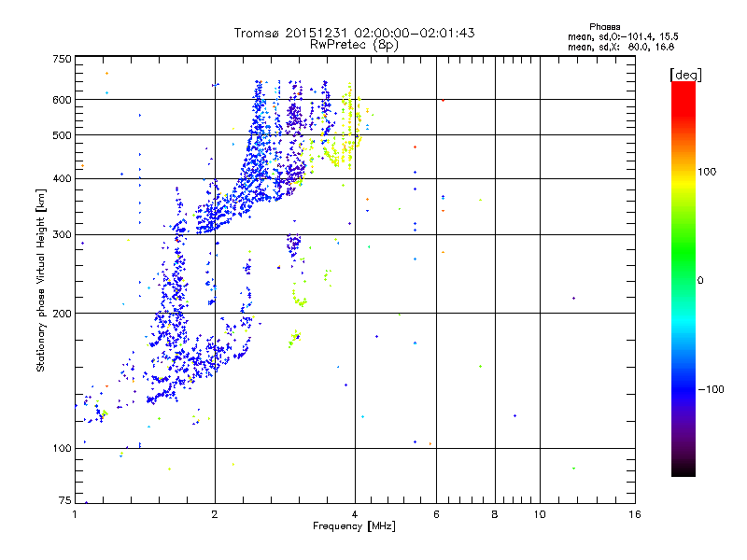747x560 pixels.
Task: Click the y-axis tick label '300'
Action: point(62,235)
